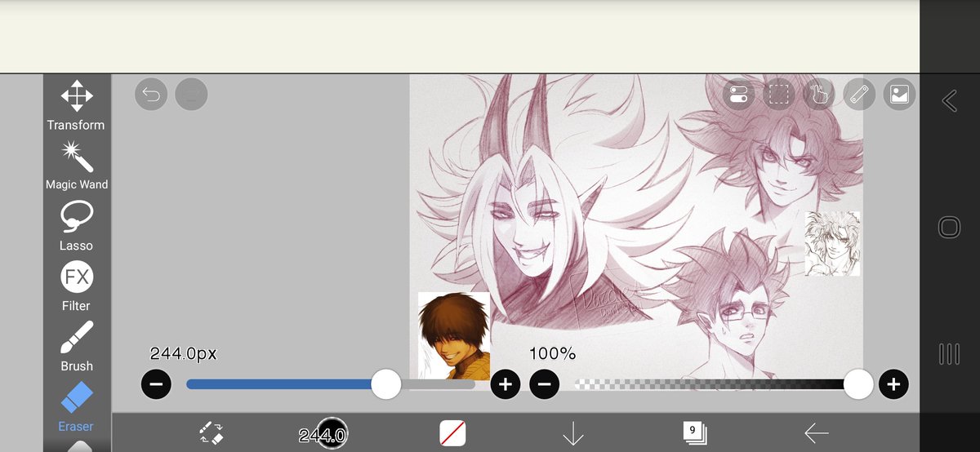Increase opacity with plus button
The height and width of the screenshot is (452, 980).
click(x=893, y=384)
